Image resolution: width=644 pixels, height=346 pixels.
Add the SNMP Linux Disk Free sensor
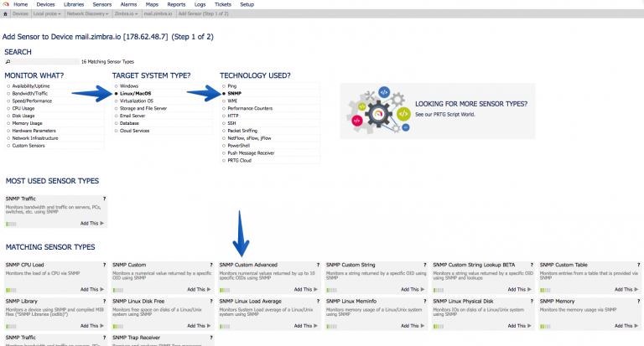point(199,326)
